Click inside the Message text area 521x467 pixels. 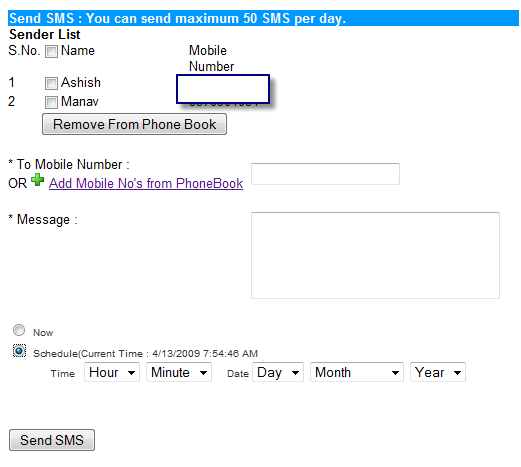[x=375, y=255]
